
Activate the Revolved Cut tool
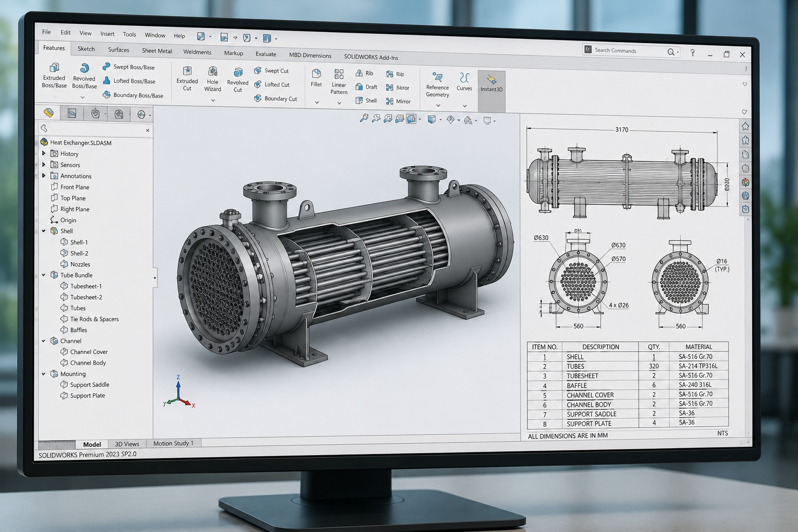point(237,80)
